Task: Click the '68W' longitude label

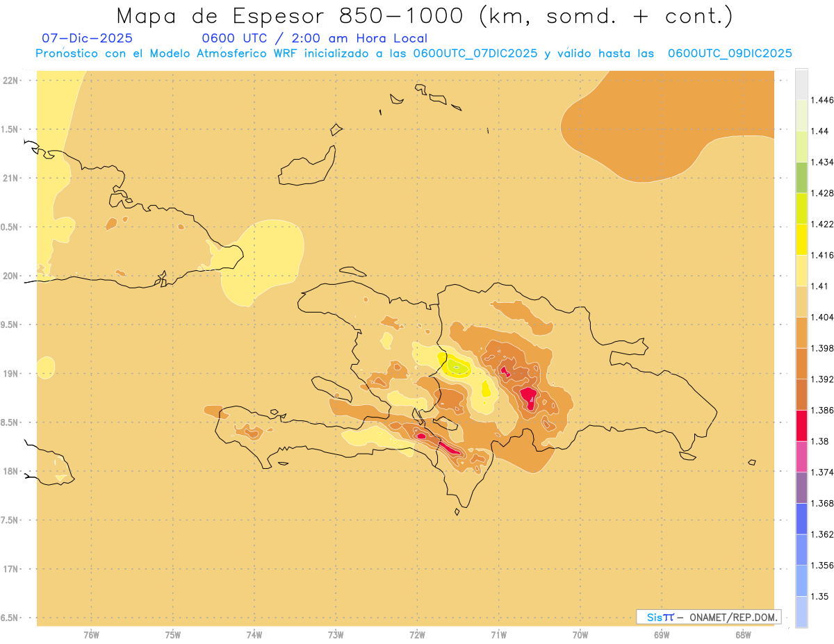Action: pos(743,635)
